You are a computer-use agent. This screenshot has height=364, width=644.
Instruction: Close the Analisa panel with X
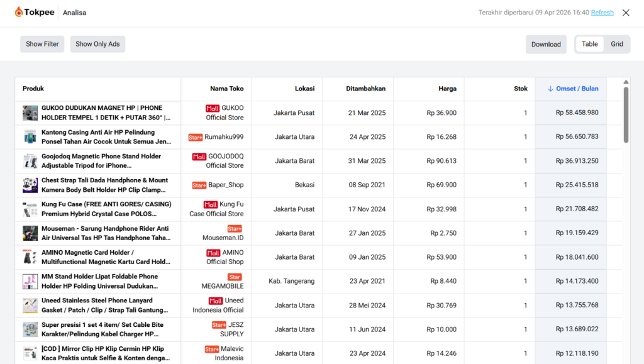coord(626,13)
